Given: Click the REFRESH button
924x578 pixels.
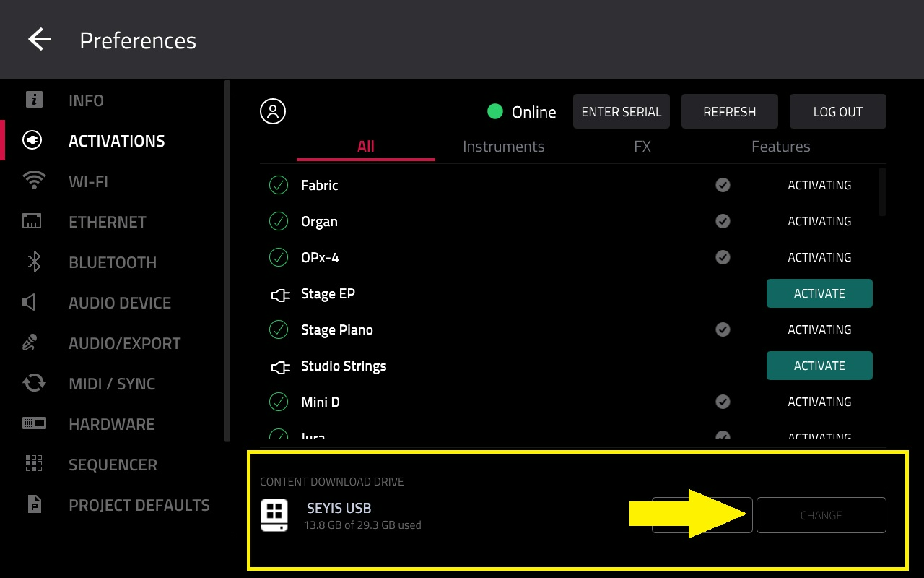Looking at the screenshot, I should pos(730,111).
